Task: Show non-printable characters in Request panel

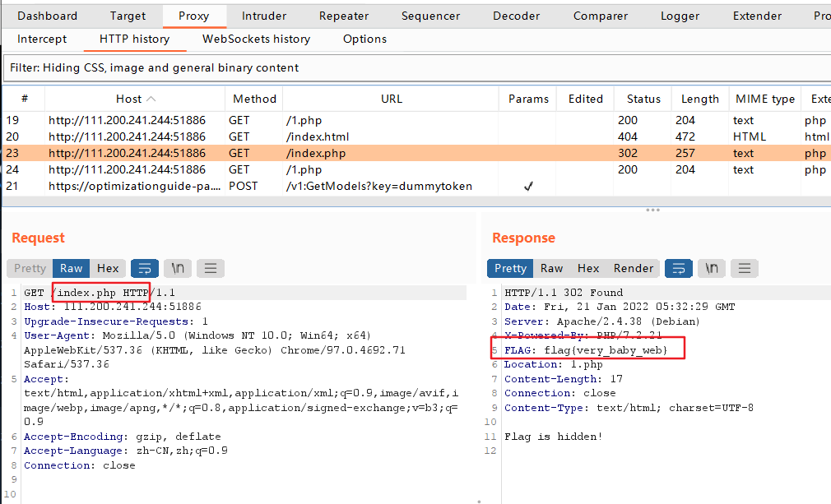Action: [179, 268]
